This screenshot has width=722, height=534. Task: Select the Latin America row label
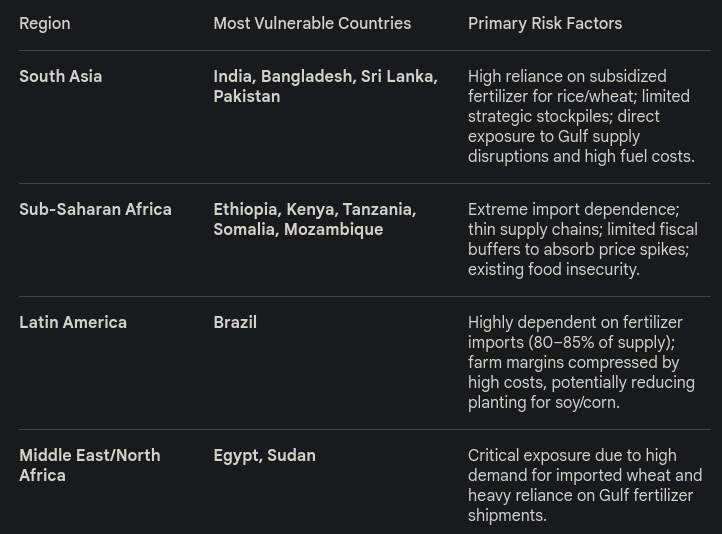pyautogui.click(x=73, y=323)
